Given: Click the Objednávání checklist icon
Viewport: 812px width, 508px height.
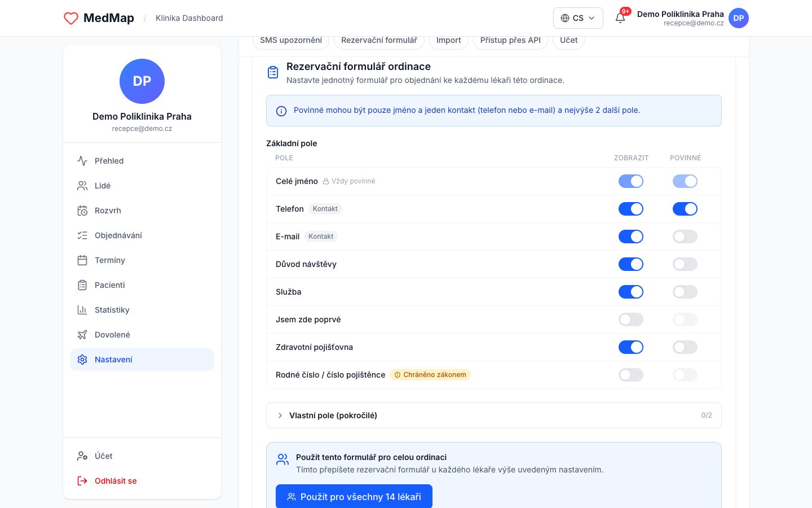Looking at the screenshot, I should point(82,235).
